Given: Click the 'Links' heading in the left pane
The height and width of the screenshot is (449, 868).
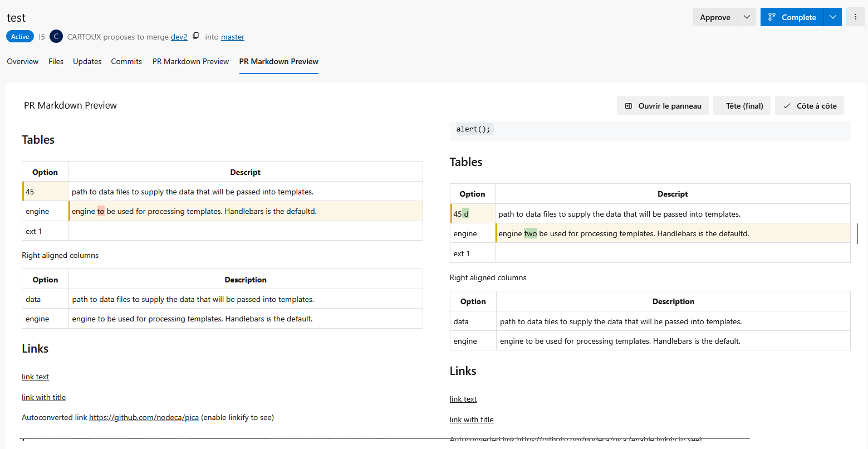Looking at the screenshot, I should pos(35,349).
